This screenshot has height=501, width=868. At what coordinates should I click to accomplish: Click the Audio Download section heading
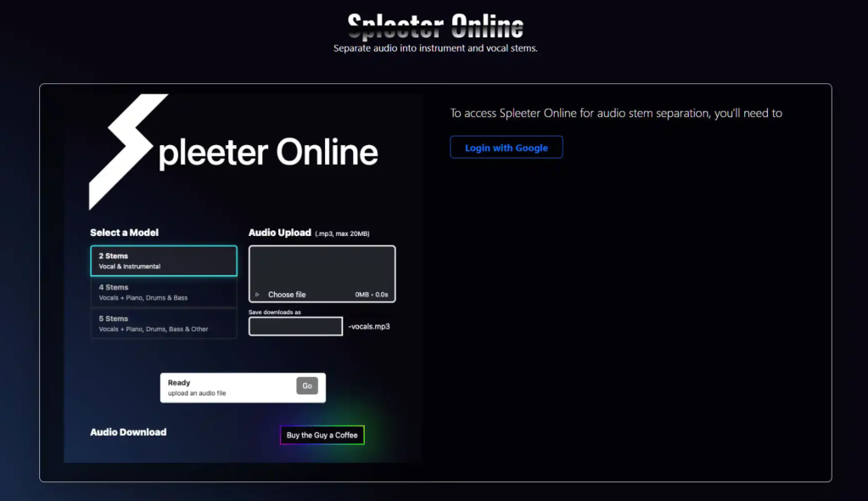pos(128,431)
